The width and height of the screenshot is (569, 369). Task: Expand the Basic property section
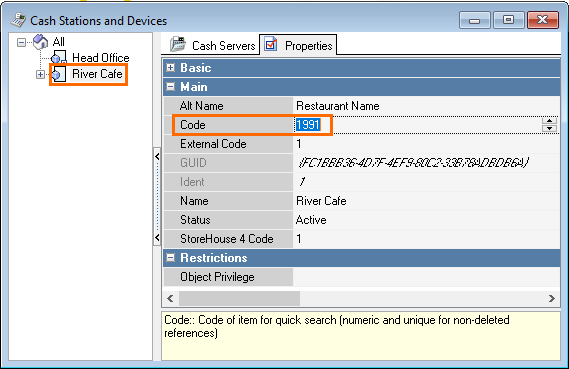(171, 67)
